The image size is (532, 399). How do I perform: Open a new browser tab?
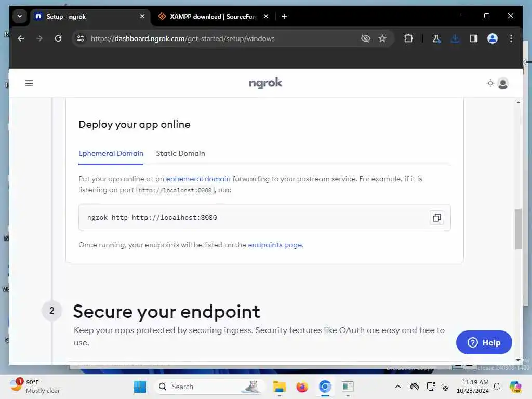285,16
